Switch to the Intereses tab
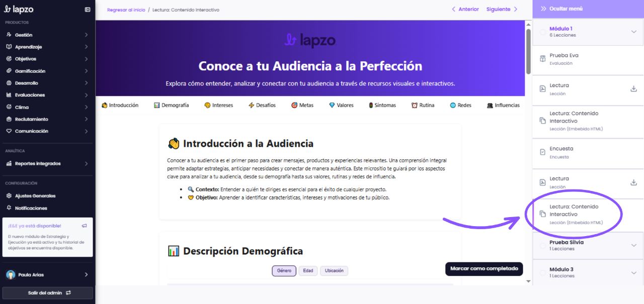Viewport: 644px width, 304px height. tap(219, 105)
